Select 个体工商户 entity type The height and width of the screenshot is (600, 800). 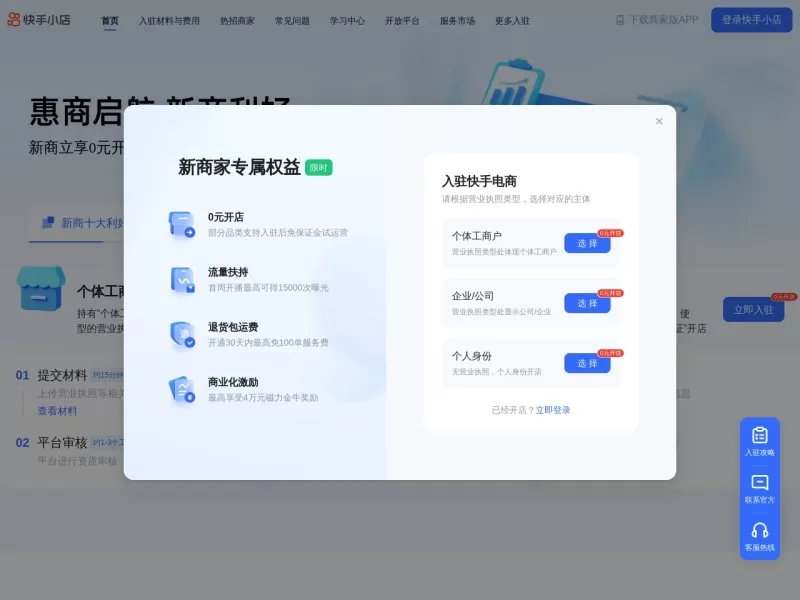pyautogui.click(x=588, y=243)
